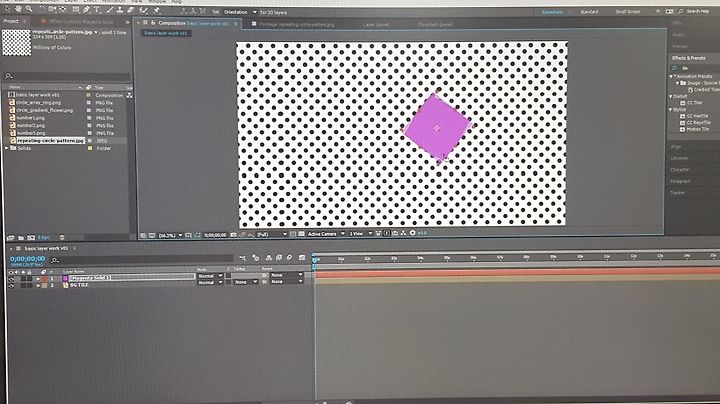Switch to the Project panel tab
720x404 pixels.
pyautogui.click(x=11, y=21)
